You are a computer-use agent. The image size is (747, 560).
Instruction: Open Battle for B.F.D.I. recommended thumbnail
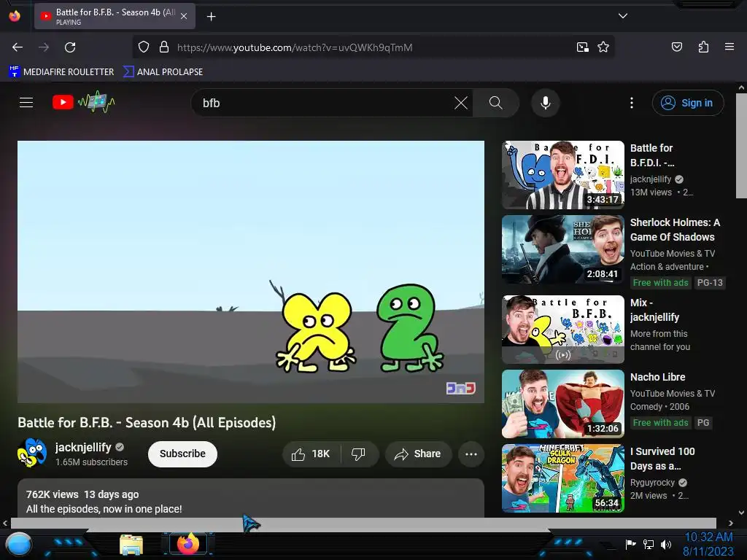click(563, 175)
